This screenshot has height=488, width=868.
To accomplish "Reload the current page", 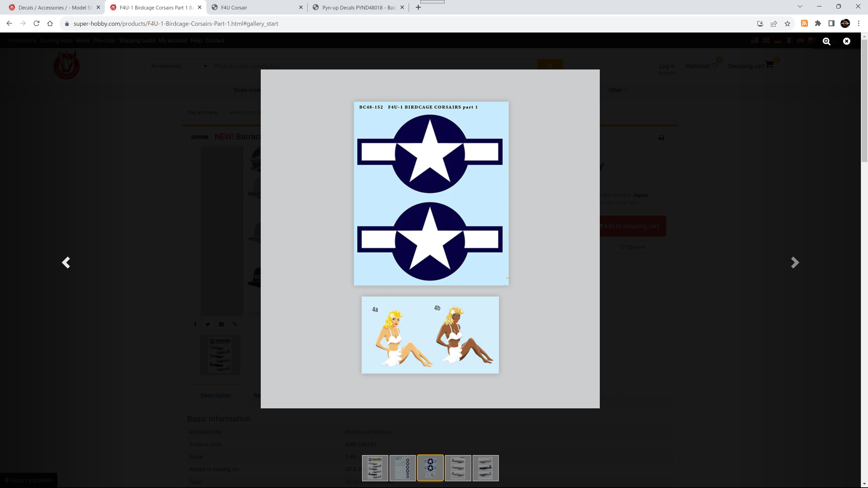I will click(37, 24).
